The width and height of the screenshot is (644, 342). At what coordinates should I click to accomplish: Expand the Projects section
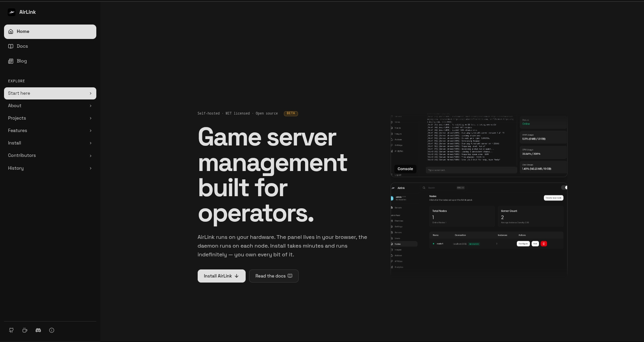[x=50, y=118]
